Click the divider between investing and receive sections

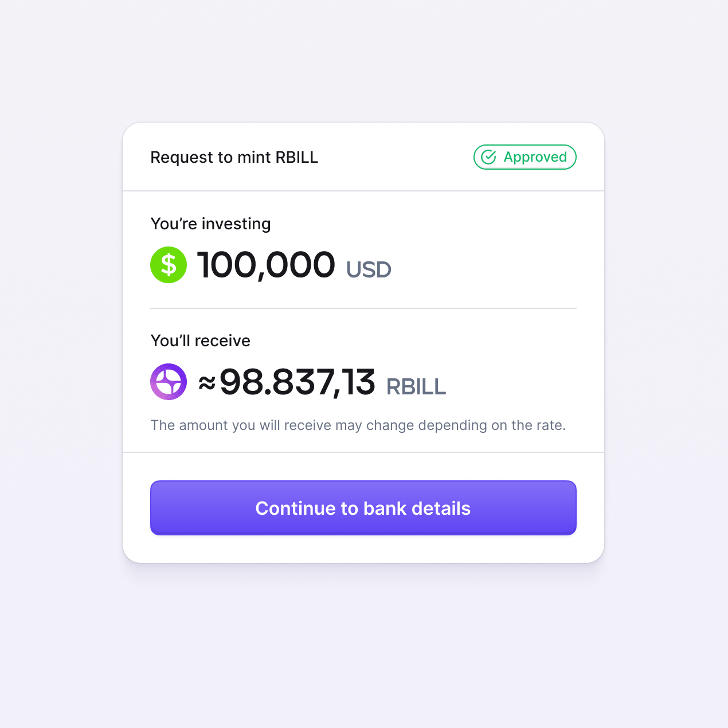click(363, 308)
